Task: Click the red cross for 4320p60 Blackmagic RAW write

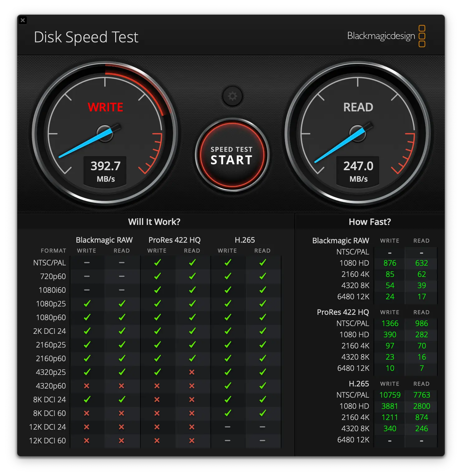Action: (87, 386)
